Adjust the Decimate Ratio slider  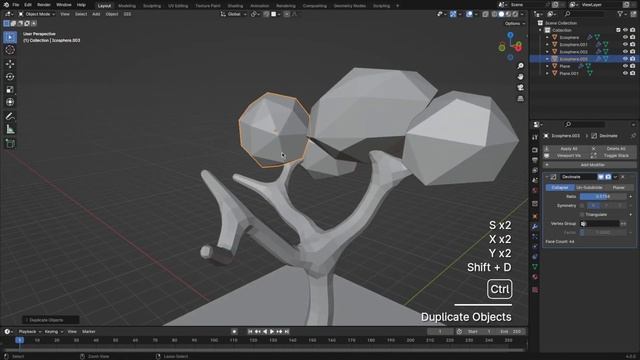click(x=603, y=197)
